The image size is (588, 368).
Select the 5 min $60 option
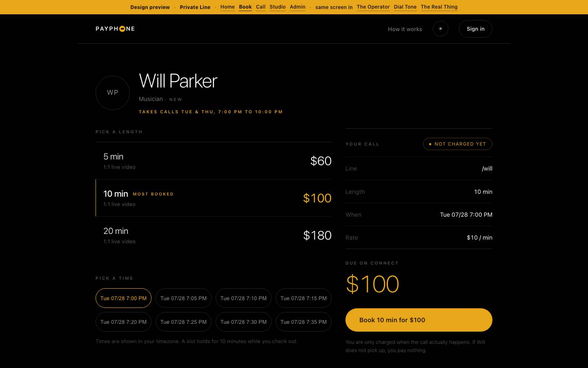click(214, 161)
